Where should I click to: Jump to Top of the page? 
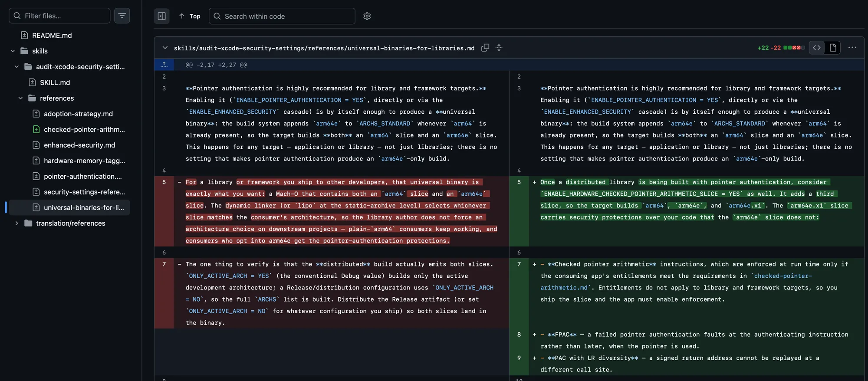point(190,16)
